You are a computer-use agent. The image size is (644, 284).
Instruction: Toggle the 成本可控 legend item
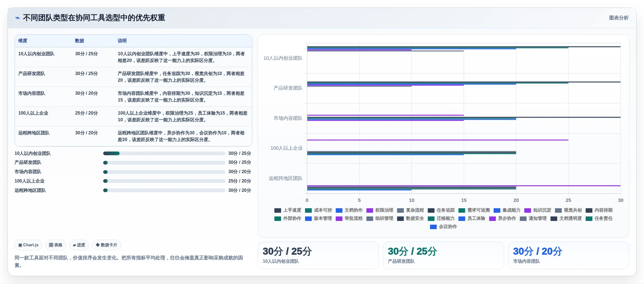click(318, 210)
